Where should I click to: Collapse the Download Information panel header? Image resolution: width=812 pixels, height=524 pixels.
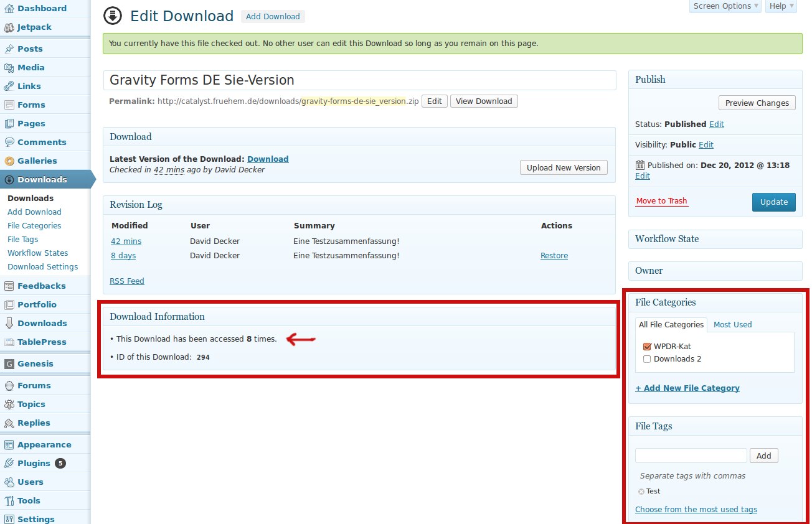(x=359, y=317)
